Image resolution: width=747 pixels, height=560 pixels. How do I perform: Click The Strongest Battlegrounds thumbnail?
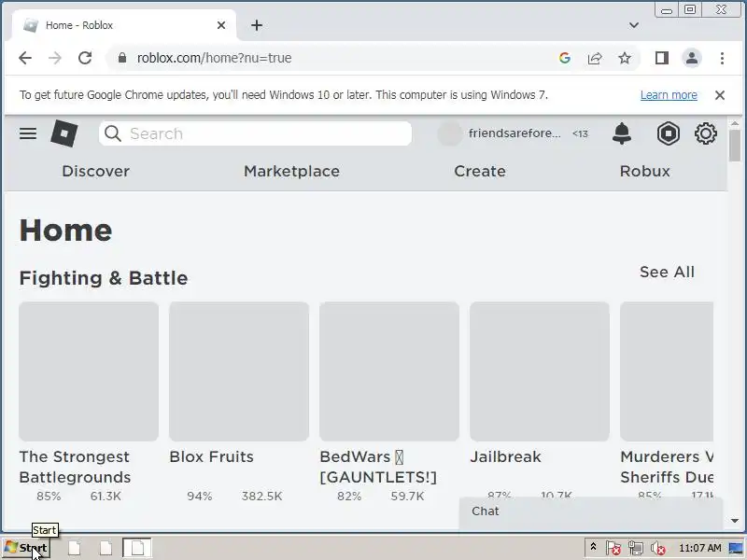click(x=89, y=371)
